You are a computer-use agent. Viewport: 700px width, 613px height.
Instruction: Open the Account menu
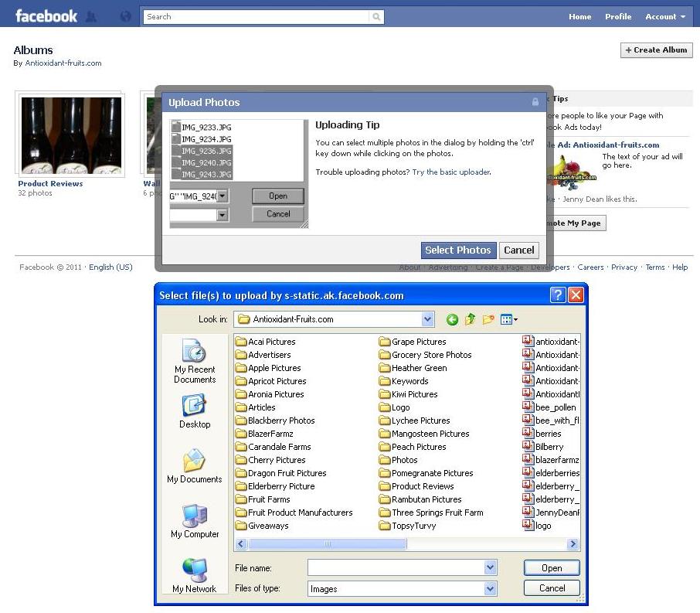[x=665, y=16]
